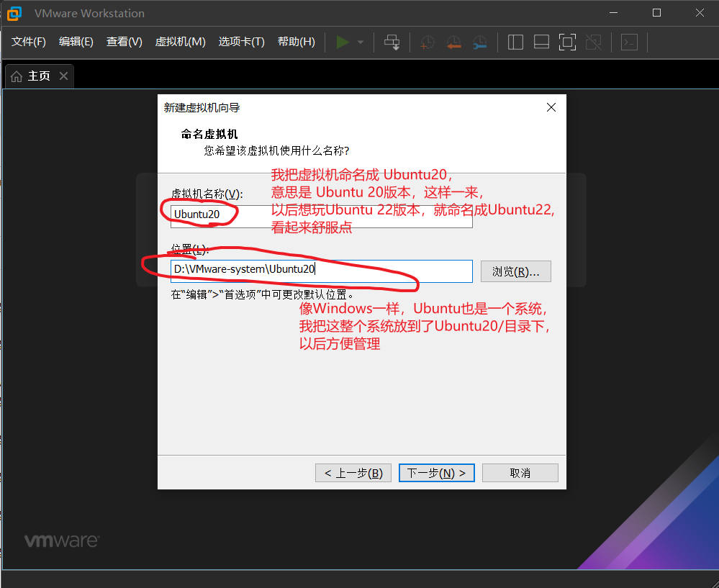719x588 pixels.
Task: Click the 取消 cancel button
Action: click(x=520, y=473)
